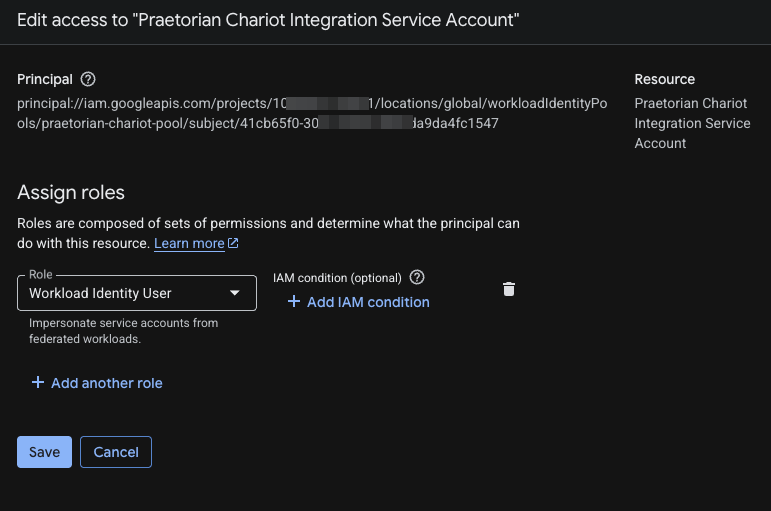Click the Impersonate service accounts description text
The width and height of the screenshot is (771, 511).
click(x=123, y=331)
